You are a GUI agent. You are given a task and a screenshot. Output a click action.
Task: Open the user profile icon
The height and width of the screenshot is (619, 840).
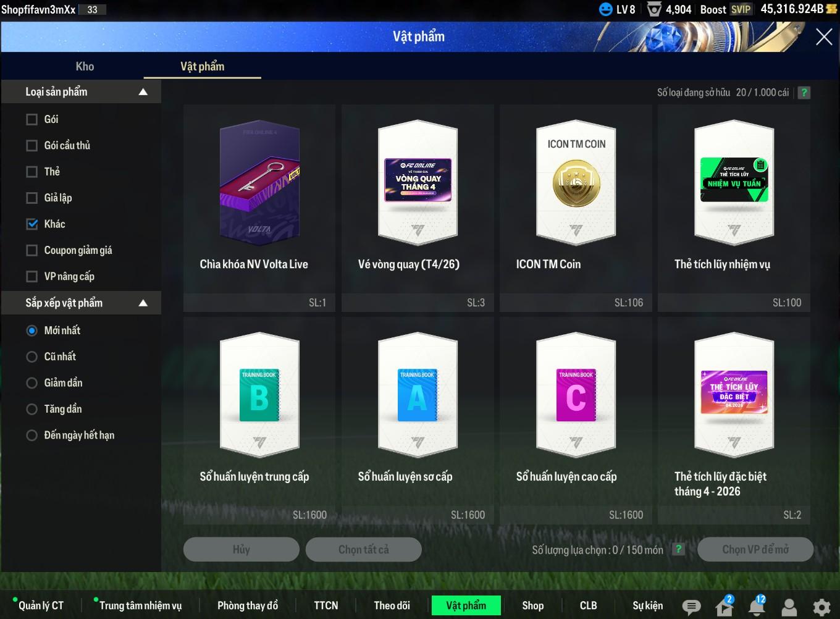tap(789, 607)
